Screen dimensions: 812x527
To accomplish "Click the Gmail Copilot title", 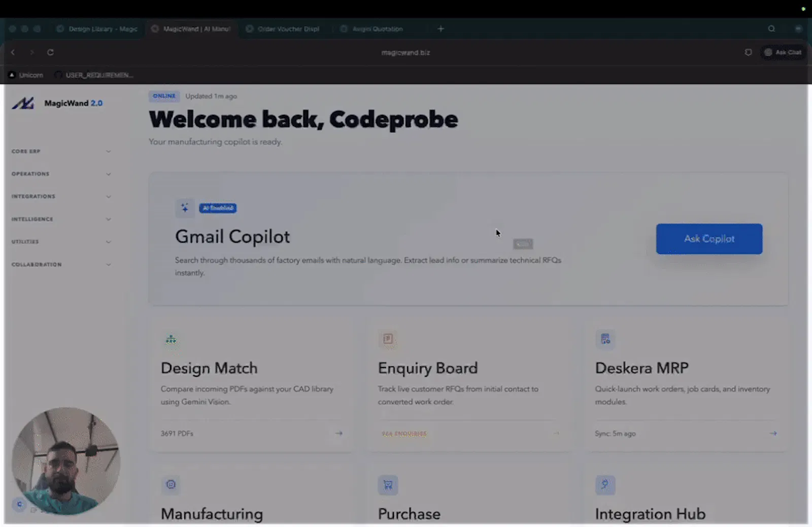I will 232,237.
